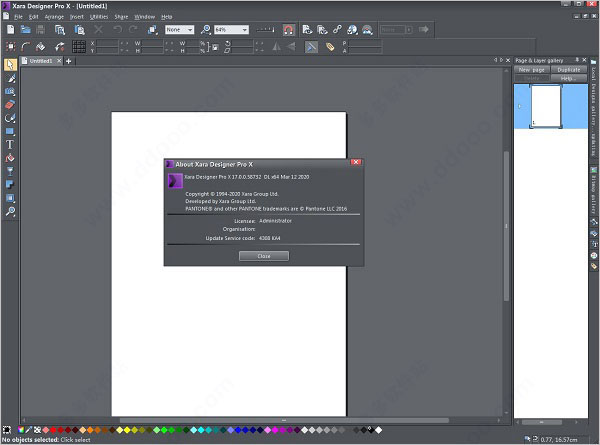Toggle the red magnet snap icon
Screen dimensions: 600x445
pyautogui.click(x=289, y=29)
